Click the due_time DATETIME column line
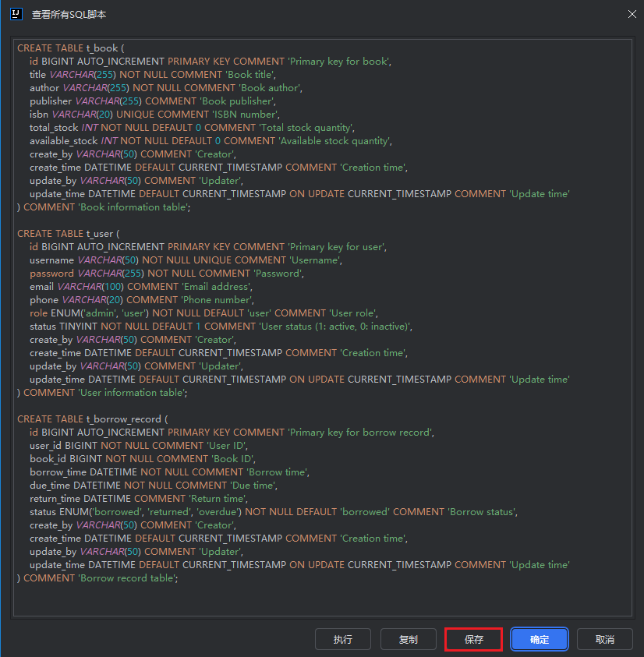Viewport: 644px width, 657px height. pos(153,486)
